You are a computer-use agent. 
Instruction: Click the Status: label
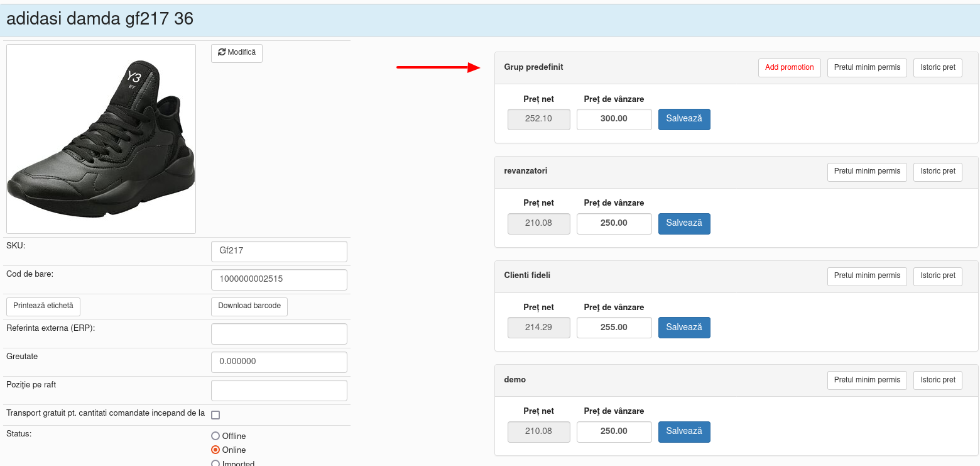[19, 434]
